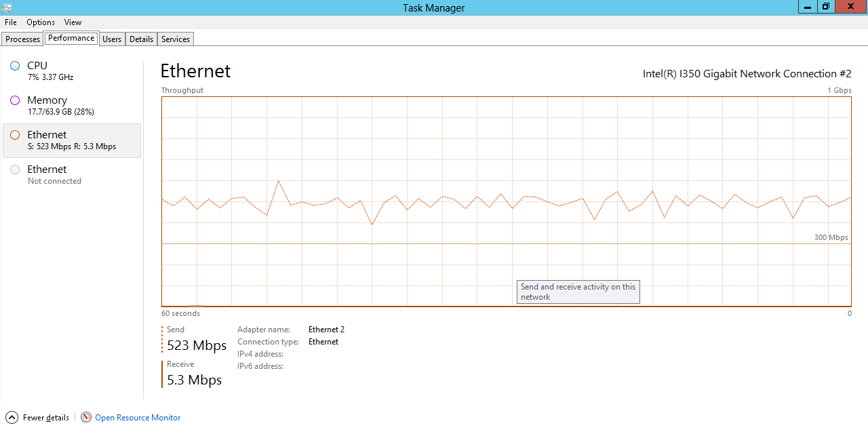Click the 1 Gbps scale label
The height and width of the screenshot is (434, 868).
(839, 90)
